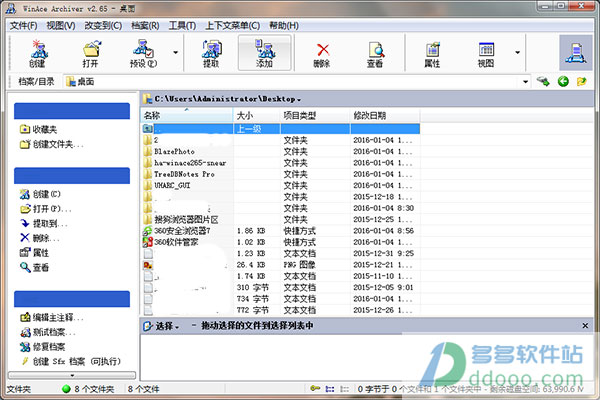The height and width of the screenshot is (400, 600).
Task: Click the key icon in status bar
Action: pos(315,389)
